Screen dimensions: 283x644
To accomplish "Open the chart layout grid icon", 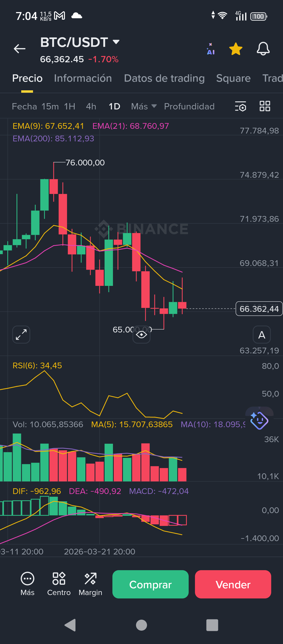I will [x=265, y=106].
